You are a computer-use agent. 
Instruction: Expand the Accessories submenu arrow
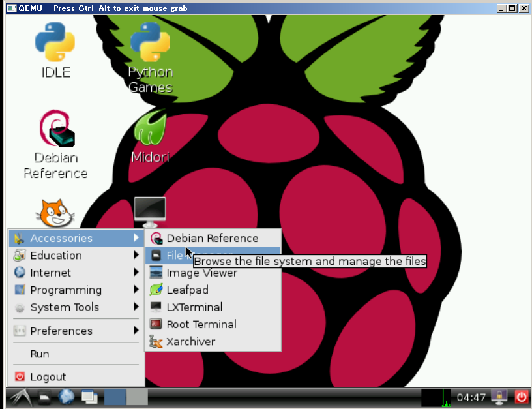(x=136, y=237)
